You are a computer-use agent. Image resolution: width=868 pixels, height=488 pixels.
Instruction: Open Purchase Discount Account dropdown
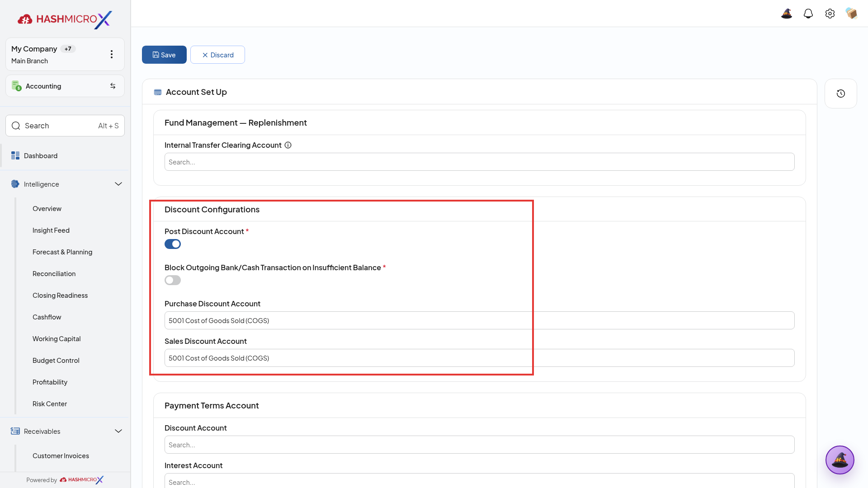479,320
